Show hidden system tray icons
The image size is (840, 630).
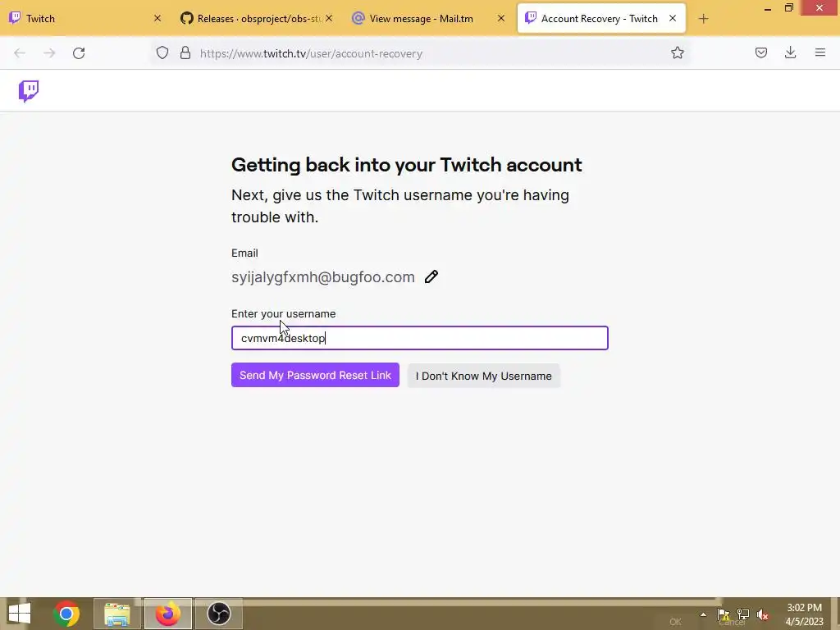tap(703, 614)
